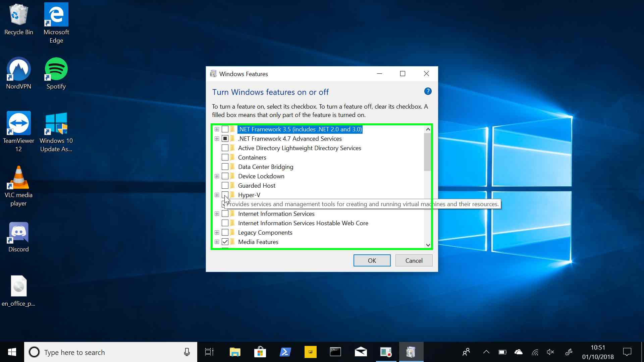Uncheck the Media Features checkbox
Image resolution: width=644 pixels, height=362 pixels.
pos(225,242)
